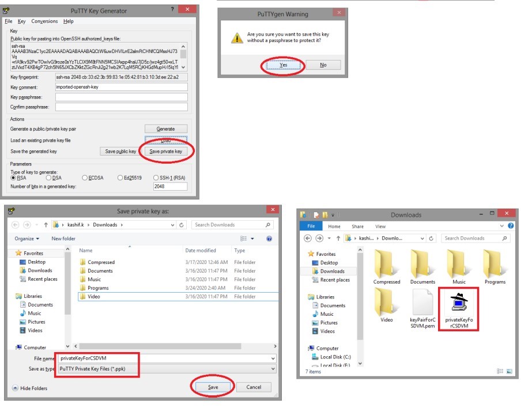Open Save as type dropdown
532x408 pixels.
tap(167, 369)
